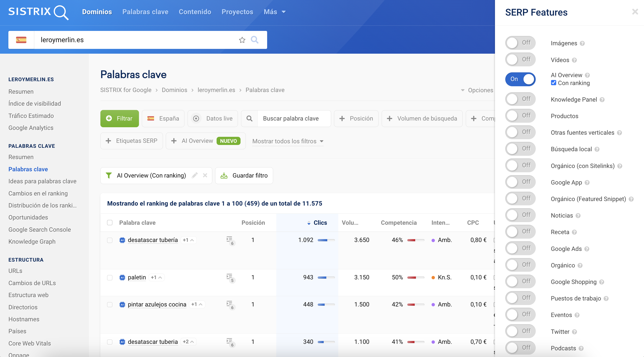Click the Clics bar for desatascar tubería
644x357 pixels.
(x=326, y=240)
